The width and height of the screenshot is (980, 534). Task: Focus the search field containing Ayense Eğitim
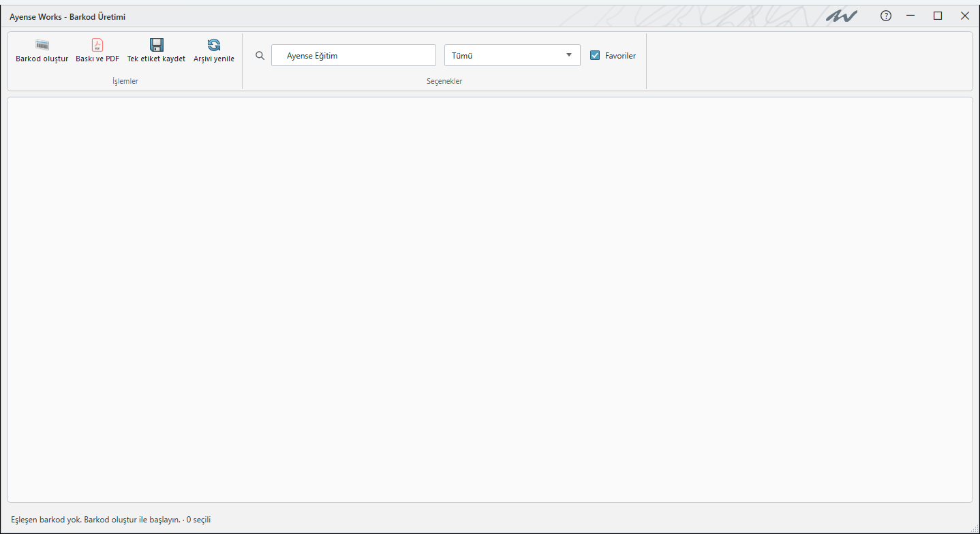coord(354,56)
